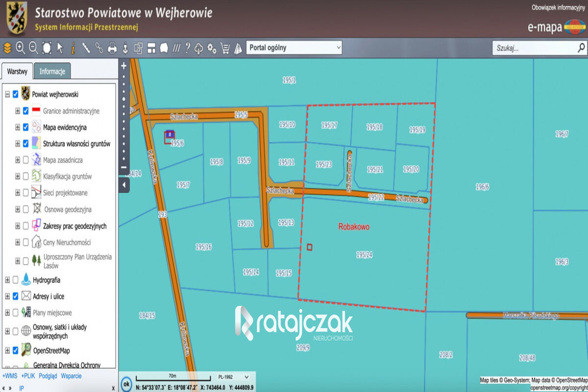Screen dimensions: 588x392
Task: Collapse Powiat wejherowski tree node
Action: (7, 94)
